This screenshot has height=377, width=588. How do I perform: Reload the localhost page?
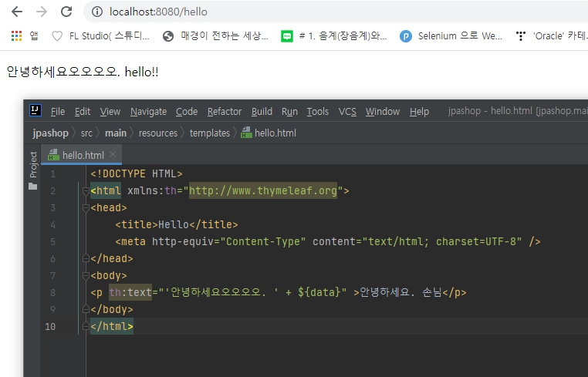point(66,12)
